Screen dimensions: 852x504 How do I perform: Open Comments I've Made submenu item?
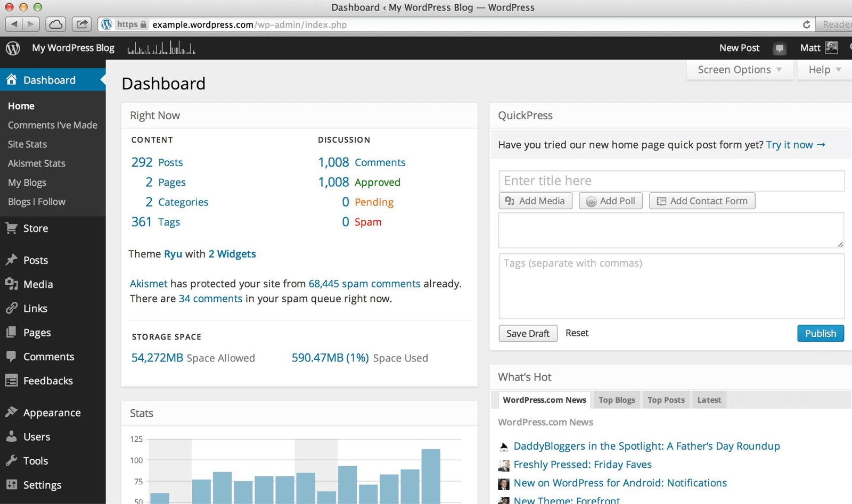(x=53, y=125)
